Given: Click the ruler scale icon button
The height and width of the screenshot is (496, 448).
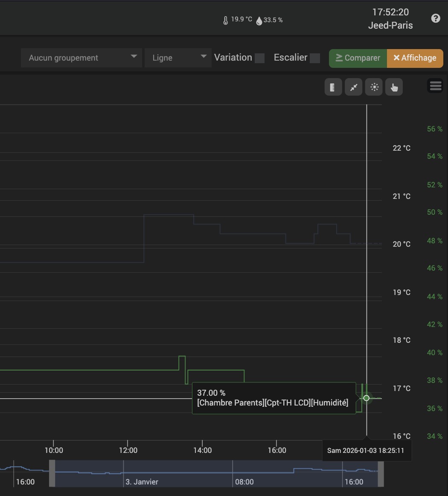Looking at the screenshot, I should coord(333,88).
